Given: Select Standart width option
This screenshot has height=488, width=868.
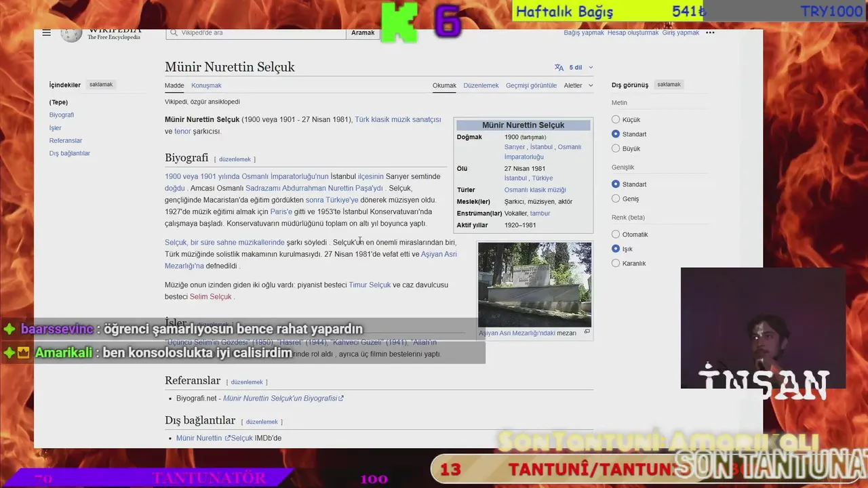Looking at the screenshot, I should [616, 184].
